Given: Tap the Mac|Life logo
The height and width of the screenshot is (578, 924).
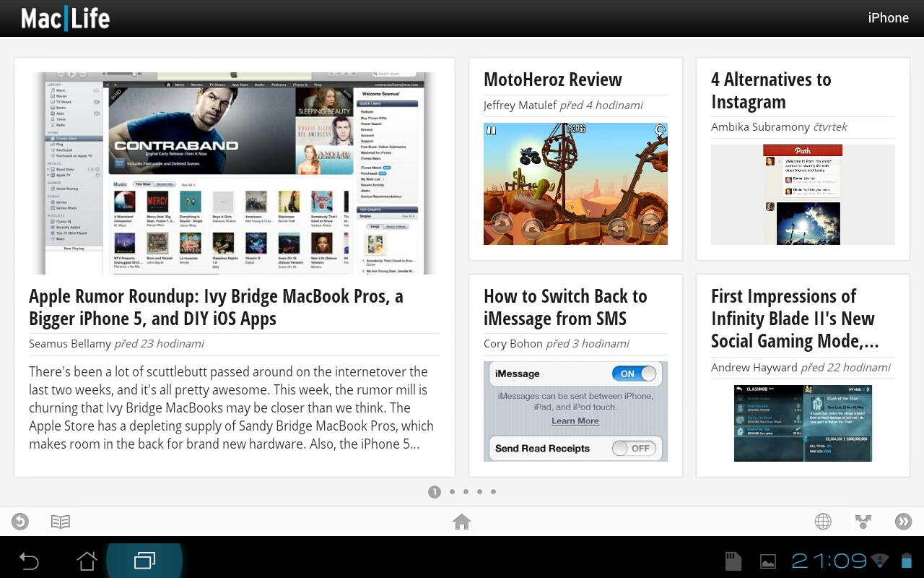Looking at the screenshot, I should coord(65,17).
